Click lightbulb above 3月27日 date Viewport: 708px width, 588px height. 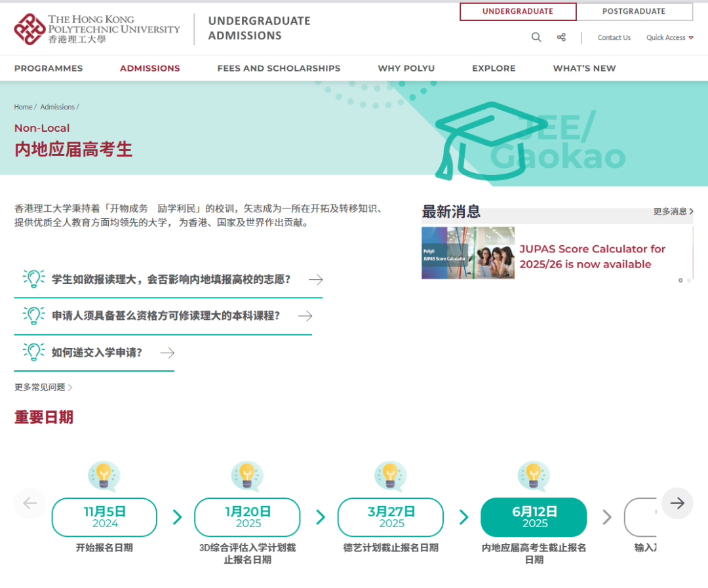[391, 477]
